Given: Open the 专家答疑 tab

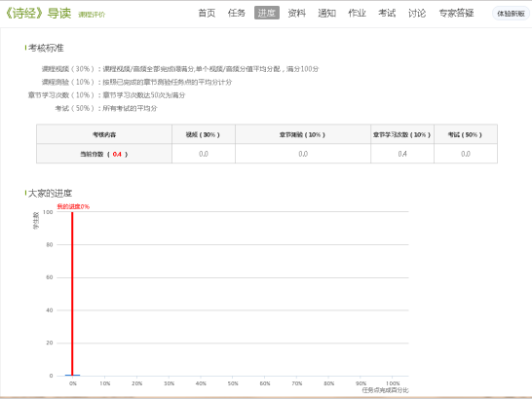Looking at the screenshot, I should tap(456, 14).
